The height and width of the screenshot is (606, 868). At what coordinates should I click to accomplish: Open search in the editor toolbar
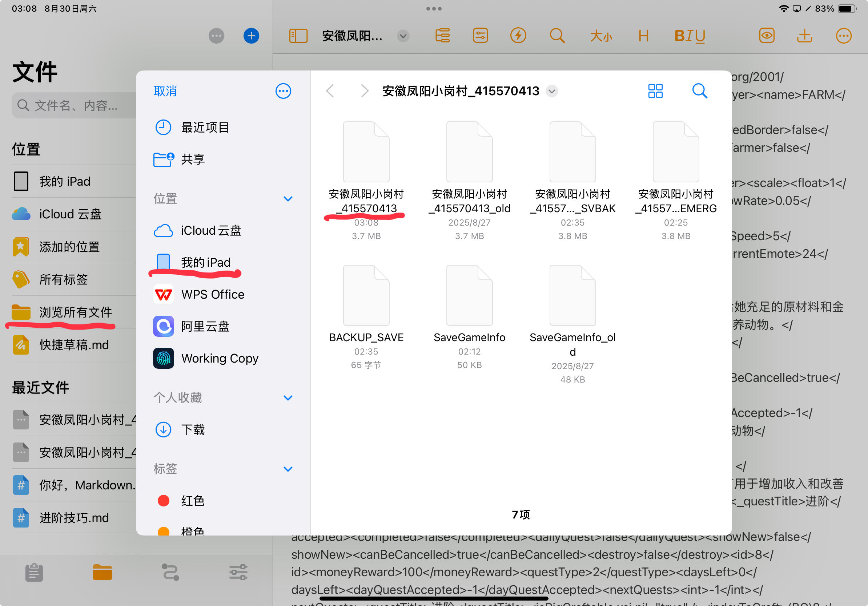pos(557,36)
